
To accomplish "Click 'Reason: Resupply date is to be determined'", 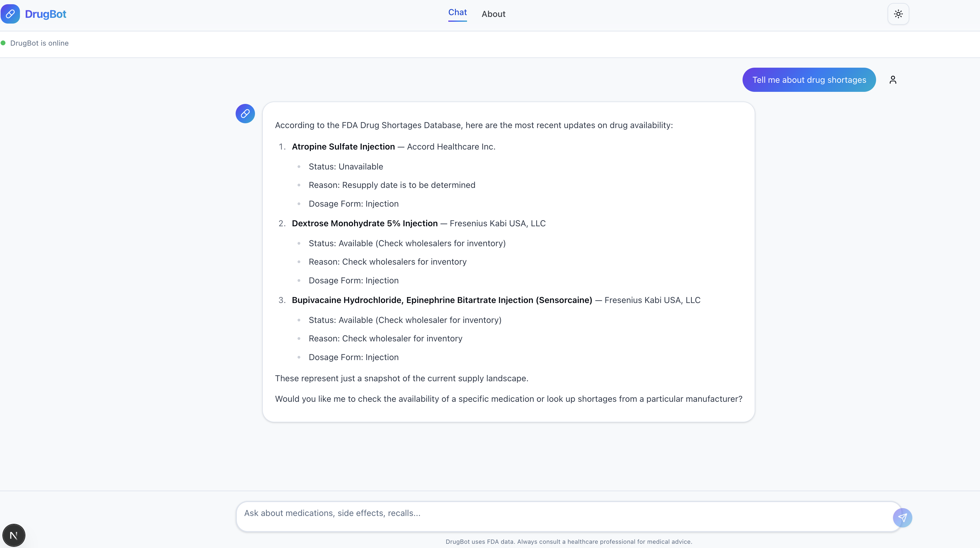I will coord(392,185).
